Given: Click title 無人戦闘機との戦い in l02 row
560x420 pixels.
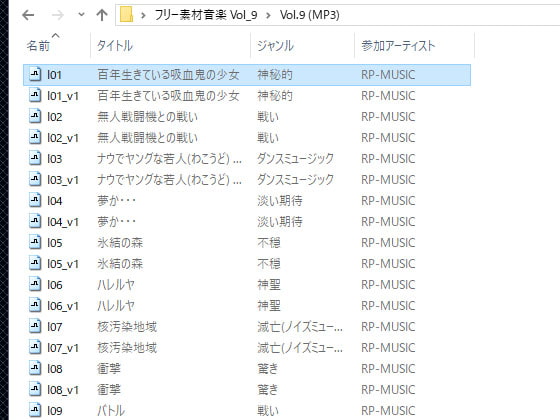Looking at the screenshot, I should click(148, 117).
